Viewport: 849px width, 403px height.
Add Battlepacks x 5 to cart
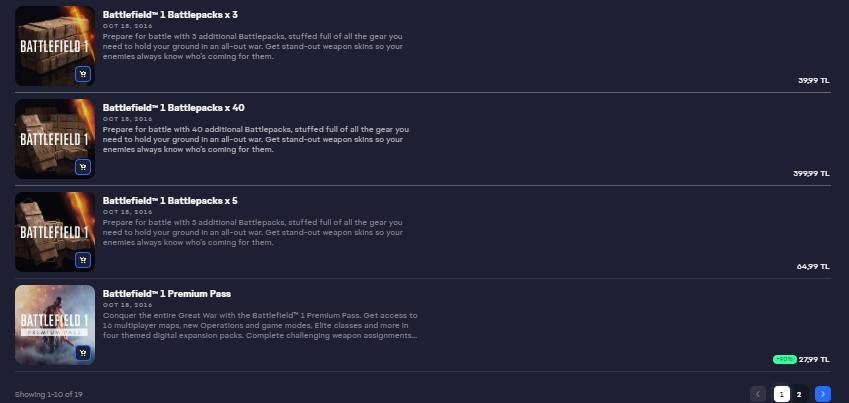coord(82,259)
